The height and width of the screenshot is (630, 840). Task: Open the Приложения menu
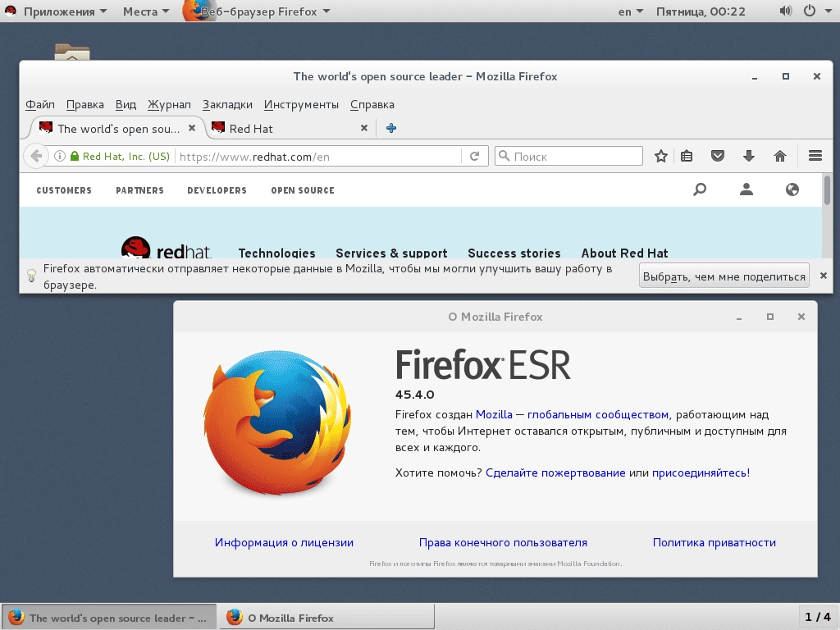point(65,11)
